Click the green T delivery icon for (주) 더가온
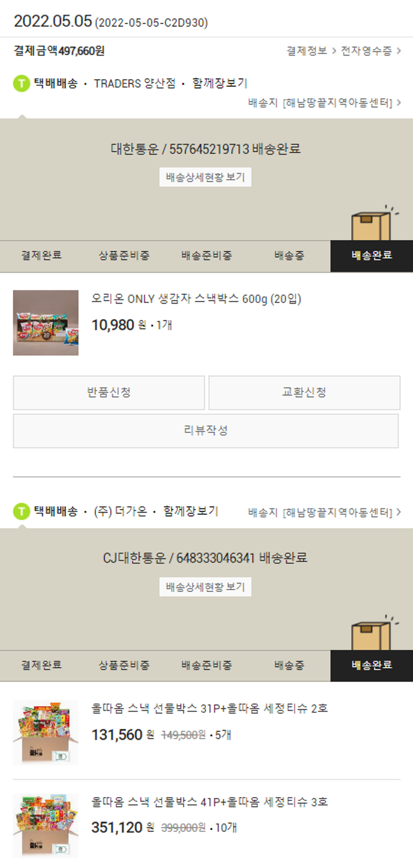The width and height of the screenshot is (413, 868). [21, 512]
